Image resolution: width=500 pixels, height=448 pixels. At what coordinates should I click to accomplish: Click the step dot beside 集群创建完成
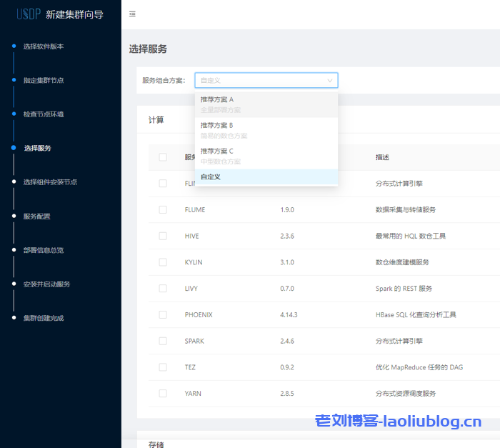click(x=14, y=318)
